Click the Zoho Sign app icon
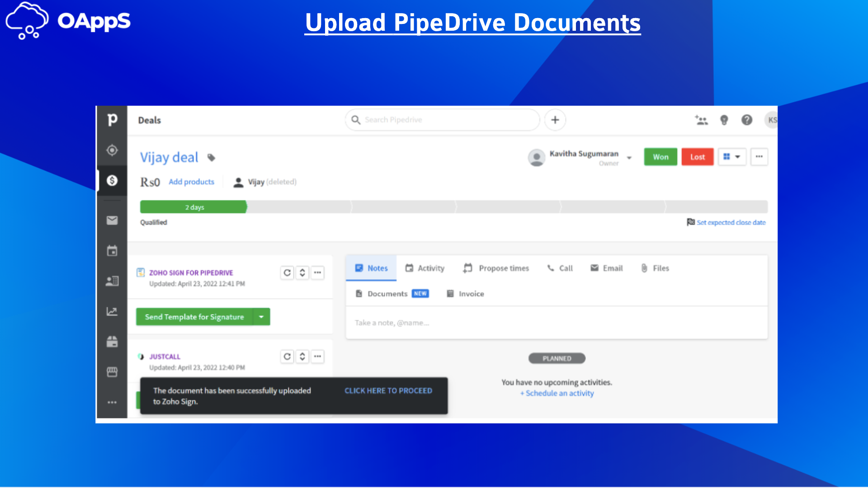The width and height of the screenshot is (868, 488). coord(141,272)
